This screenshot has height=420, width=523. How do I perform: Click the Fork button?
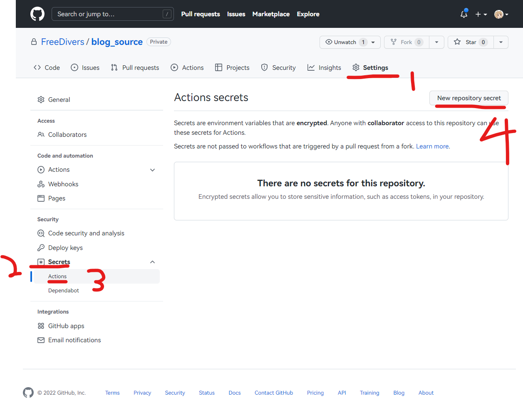click(407, 42)
